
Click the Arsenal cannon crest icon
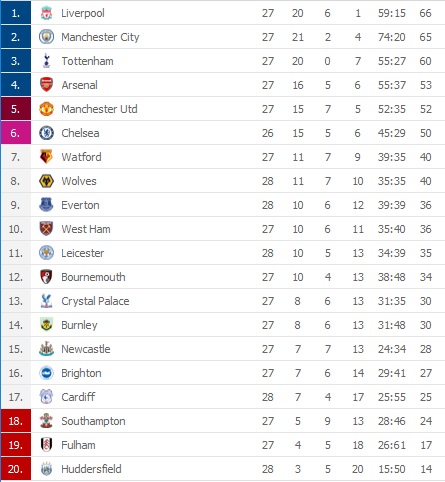pyautogui.click(x=46, y=85)
